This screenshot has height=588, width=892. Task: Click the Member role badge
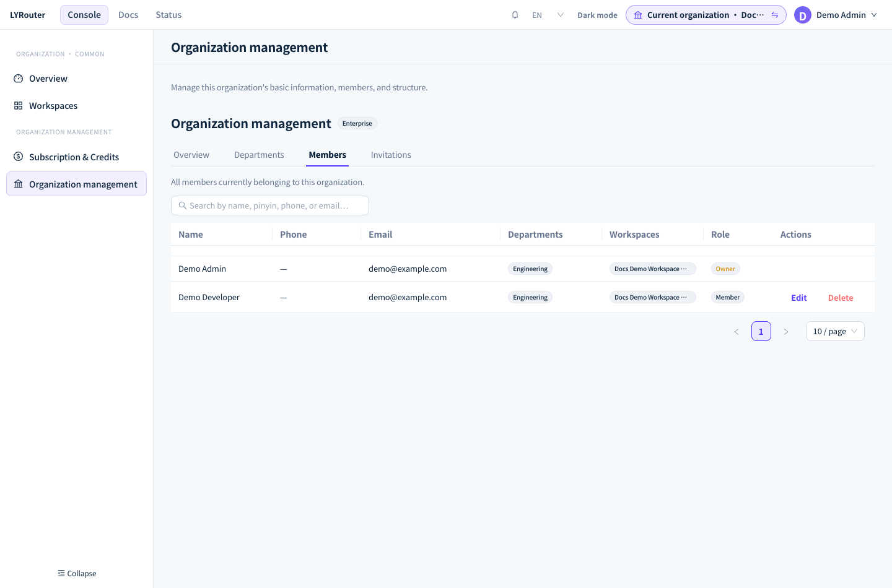coord(728,297)
